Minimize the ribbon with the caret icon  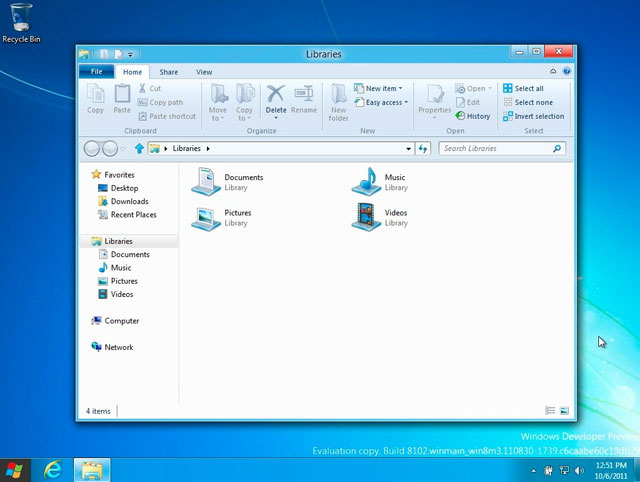553,71
